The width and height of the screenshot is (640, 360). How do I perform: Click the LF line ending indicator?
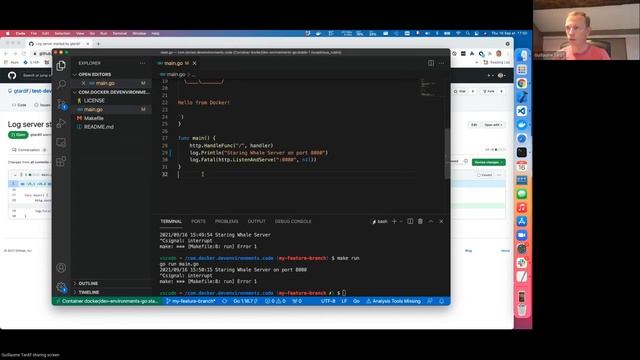coord(344,301)
